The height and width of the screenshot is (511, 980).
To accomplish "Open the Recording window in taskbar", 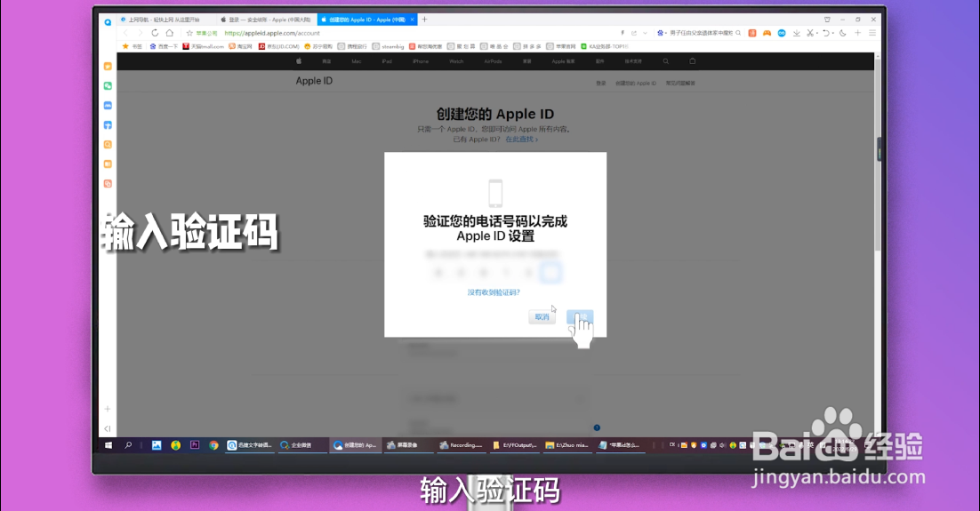I will [x=462, y=445].
